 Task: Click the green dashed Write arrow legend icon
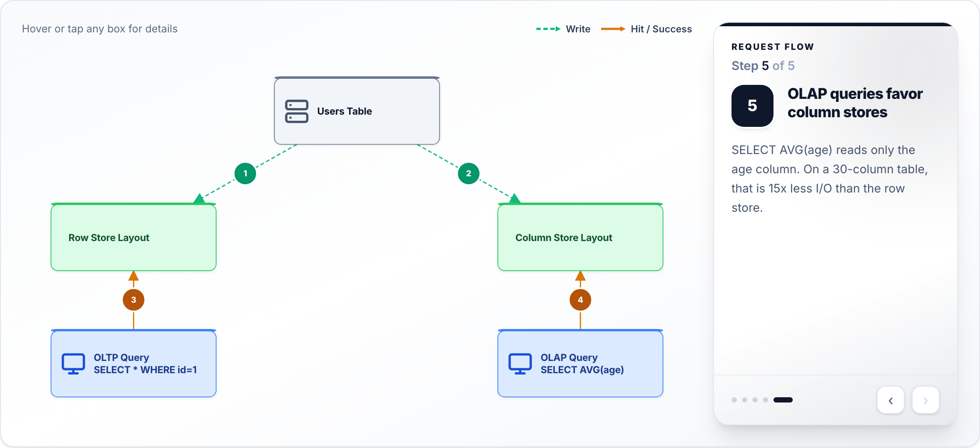[549, 29]
